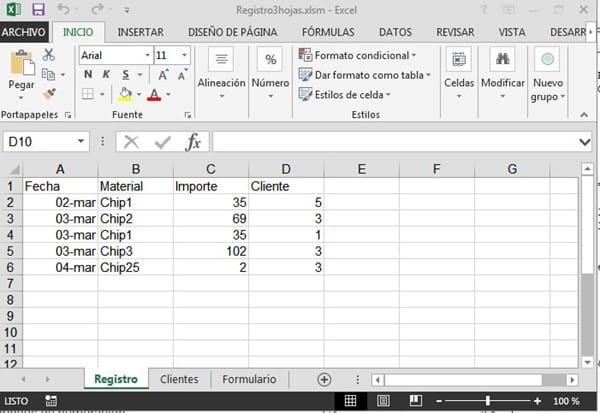
Task: Switch to Page Break Preview icon
Action: click(415, 401)
